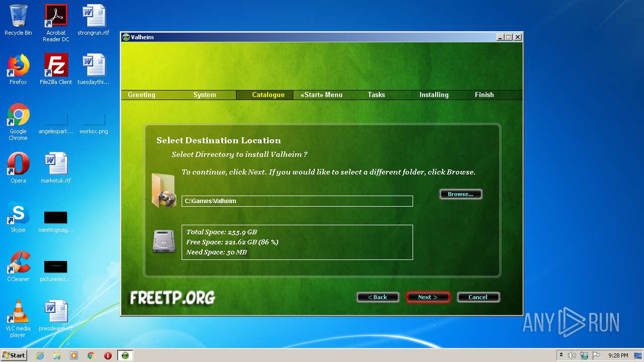Viewport: 644px width, 362px height.
Task: Go to Tasks step tab
Action: (x=376, y=95)
